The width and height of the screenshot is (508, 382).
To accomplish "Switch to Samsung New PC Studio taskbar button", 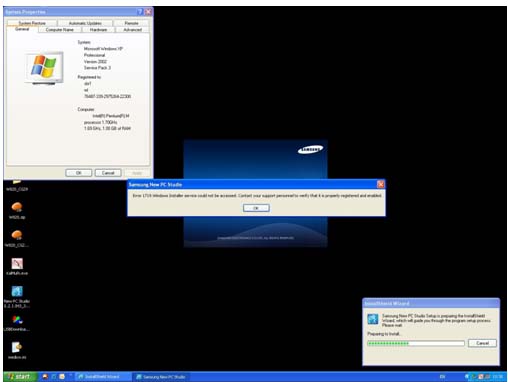I will click(161, 377).
